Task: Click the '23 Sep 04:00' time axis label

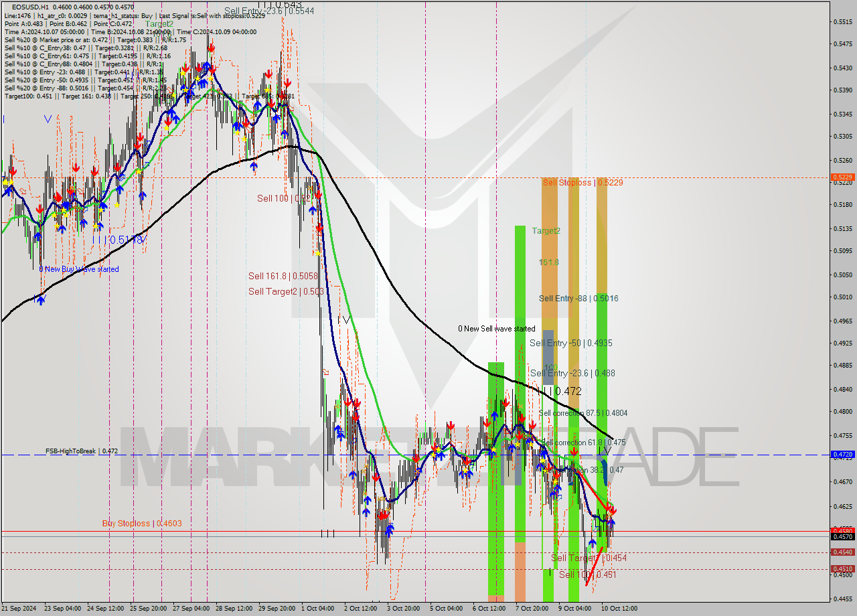Action: click(x=63, y=609)
